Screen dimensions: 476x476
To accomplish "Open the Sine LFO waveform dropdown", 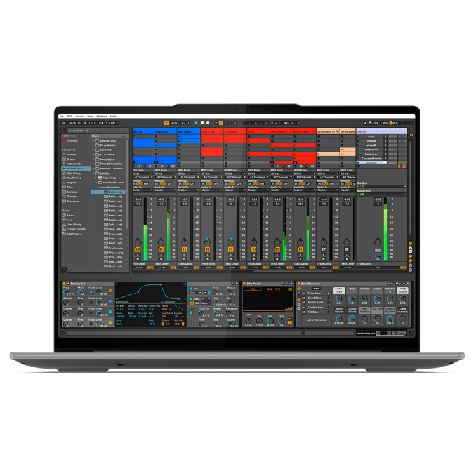I will pos(195,293).
